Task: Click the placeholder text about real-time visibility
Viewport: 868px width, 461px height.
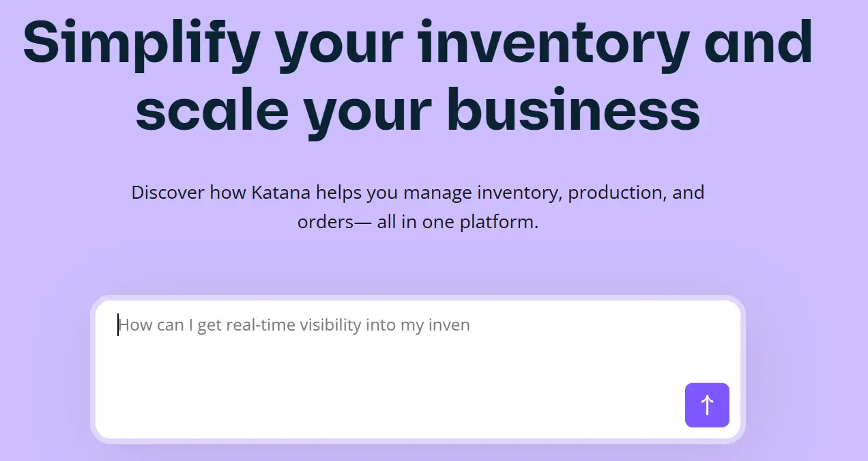Action: coord(294,325)
